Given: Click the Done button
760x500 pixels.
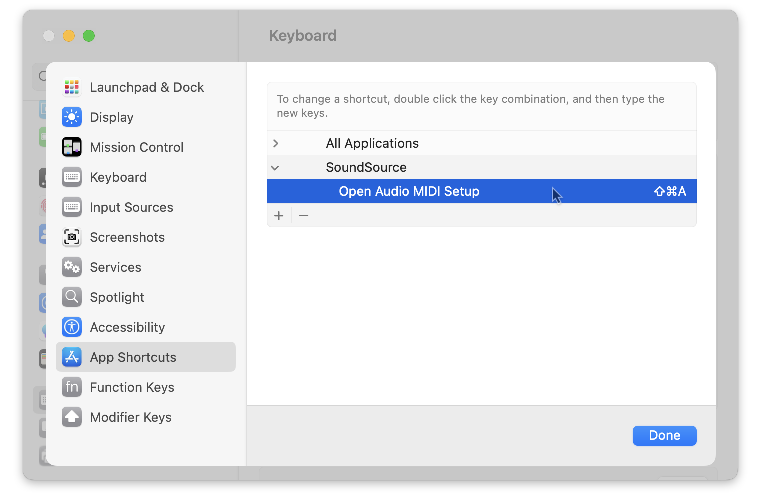Looking at the screenshot, I should tap(665, 436).
